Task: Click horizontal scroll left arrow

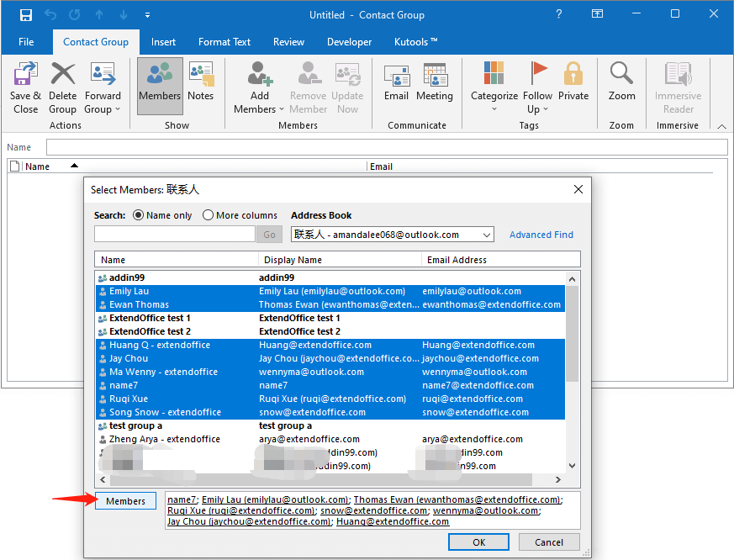Action: 103,479
